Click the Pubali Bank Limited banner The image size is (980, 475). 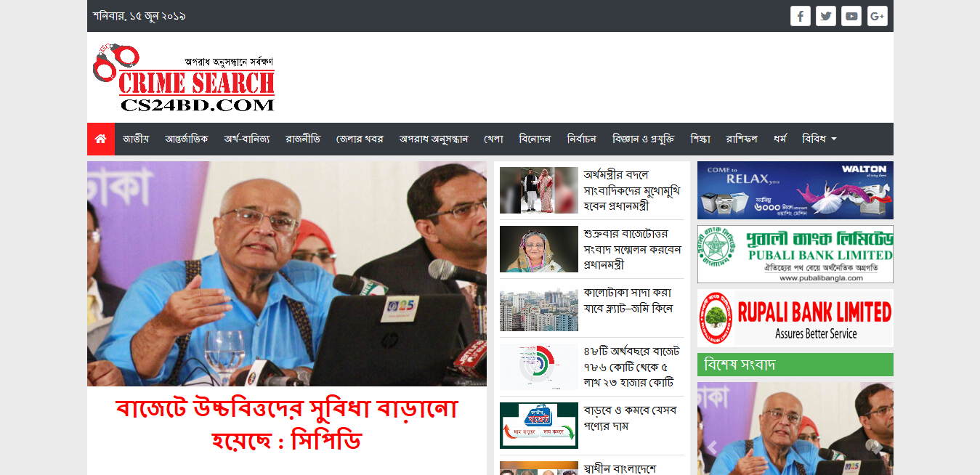(795, 254)
